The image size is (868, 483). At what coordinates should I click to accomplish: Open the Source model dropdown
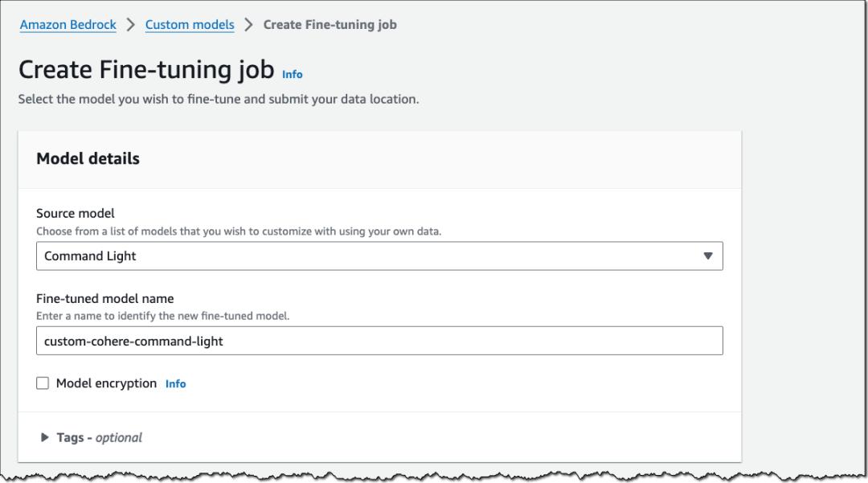coord(379,256)
